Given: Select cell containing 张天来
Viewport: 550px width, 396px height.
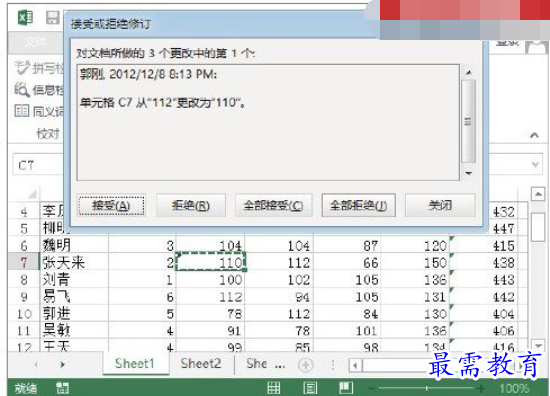Looking at the screenshot, I should click(74, 262).
